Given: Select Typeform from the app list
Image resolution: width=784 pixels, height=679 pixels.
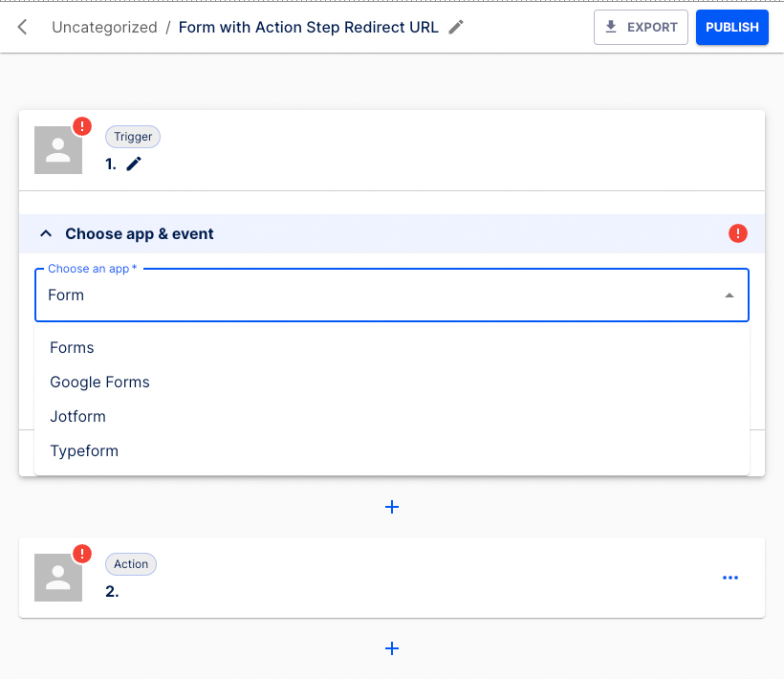Looking at the screenshot, I should (84, 450).
